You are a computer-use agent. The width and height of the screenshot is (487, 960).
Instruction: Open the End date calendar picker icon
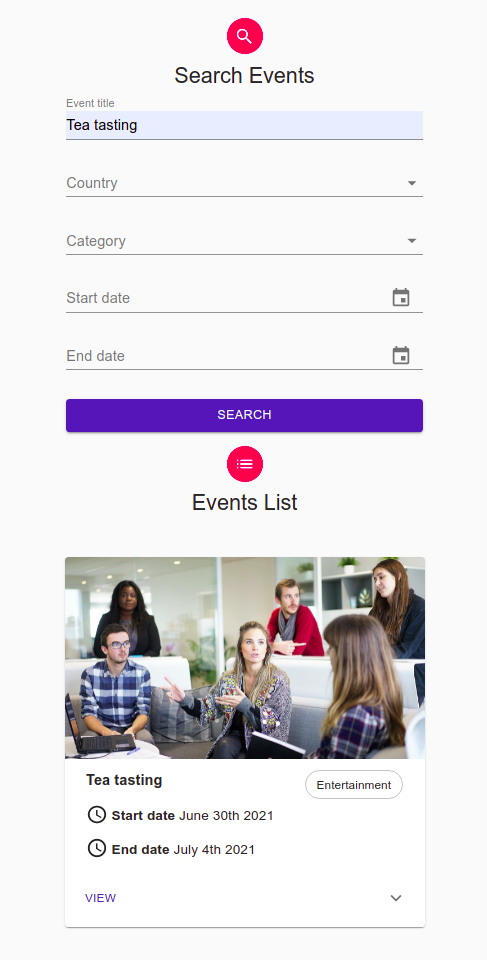click(x=401, y=355)
